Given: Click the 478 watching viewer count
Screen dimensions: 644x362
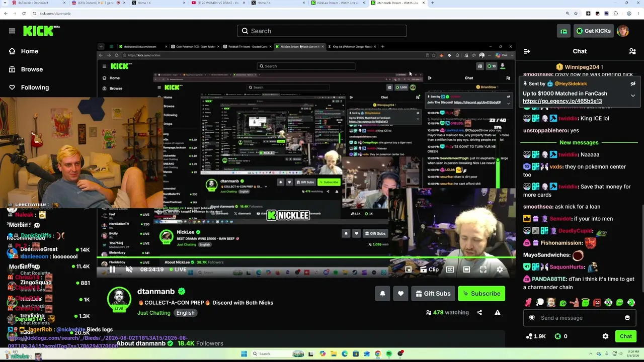Looking at the screenshot, I should click(448, 313).
